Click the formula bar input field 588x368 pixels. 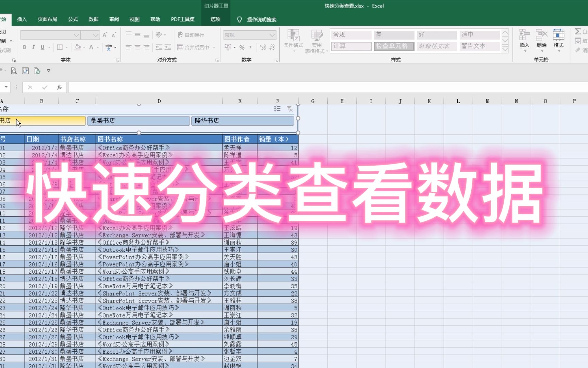pyautogui.click(x=328, y=88)
